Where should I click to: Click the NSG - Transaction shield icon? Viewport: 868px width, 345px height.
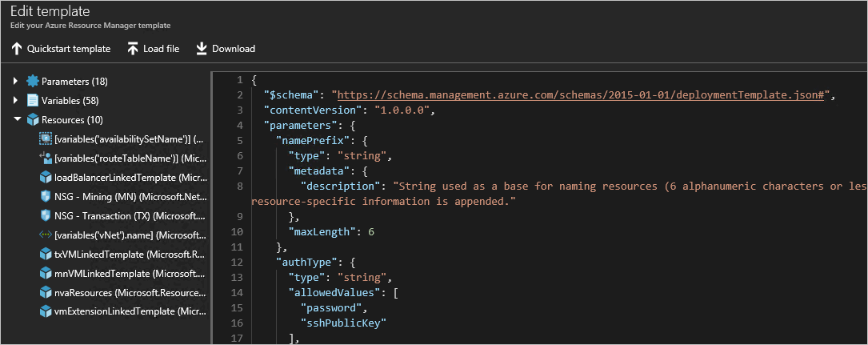[46, 215]
